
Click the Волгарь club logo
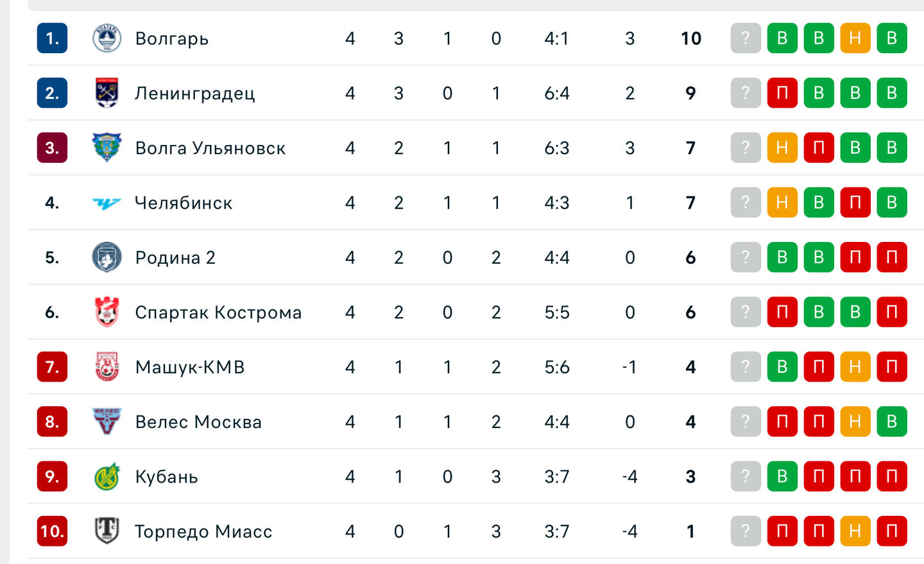(x=107, y=38)
